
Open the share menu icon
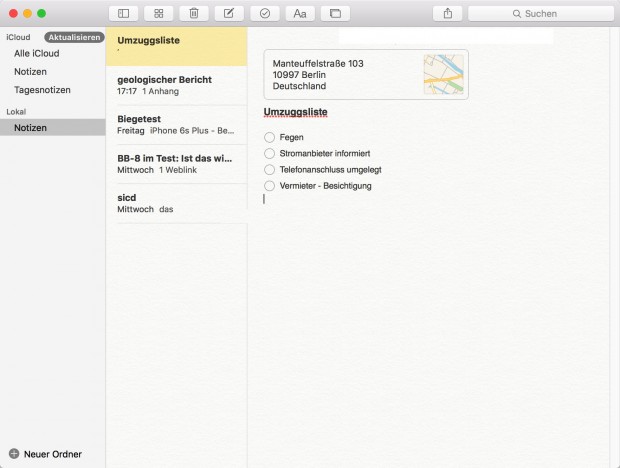[448, 13]
